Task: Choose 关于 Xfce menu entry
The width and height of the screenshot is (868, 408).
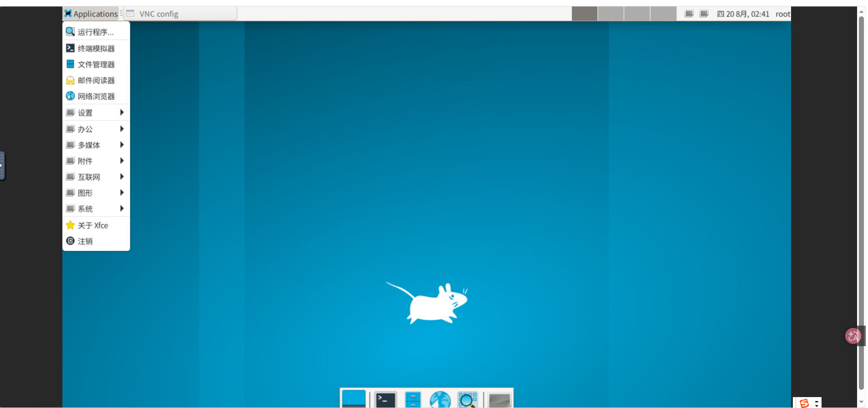Action: tap(96, 225)
